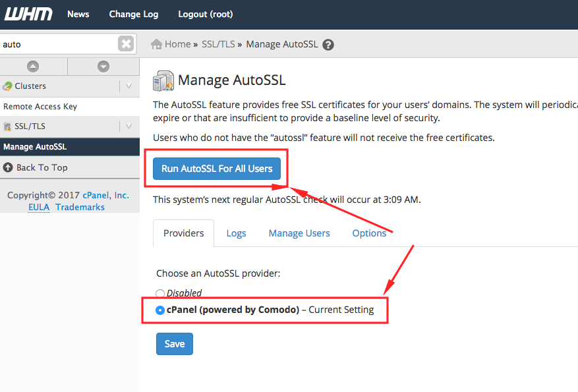The height and width of the screenshot is (392, 578).
Task: Click the Back To Top arrow icon
Action: pyautogui.click(x=8, y=167)
